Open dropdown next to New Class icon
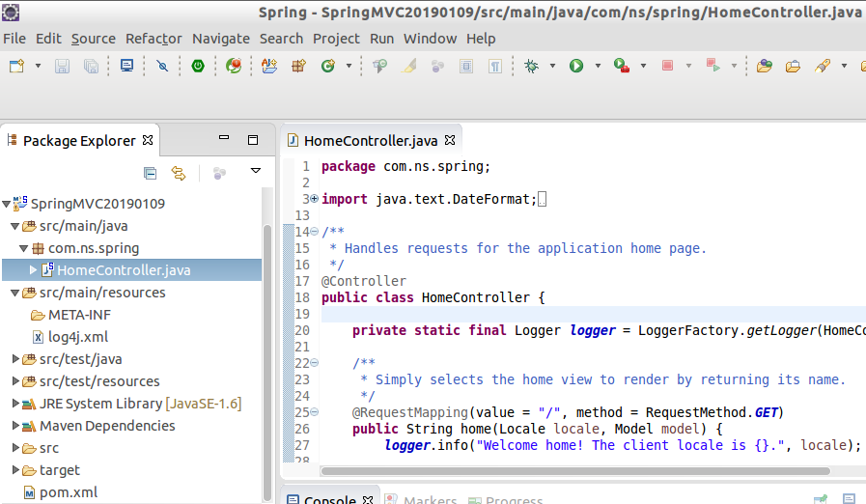 (x=349, y=66)
